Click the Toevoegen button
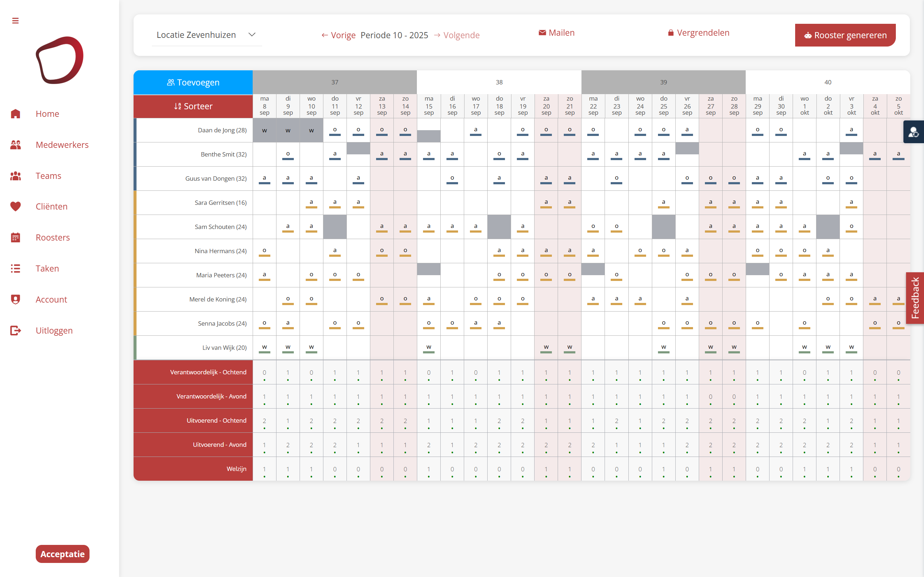This screenshot has width=924, height=577. point(193,82)
